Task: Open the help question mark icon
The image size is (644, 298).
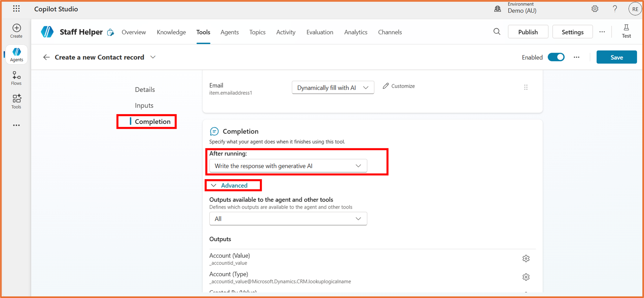Action: click(615, 9)
